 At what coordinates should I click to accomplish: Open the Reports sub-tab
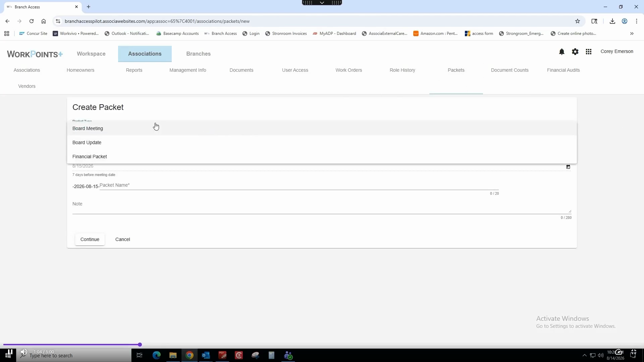(x=134, y=70)
